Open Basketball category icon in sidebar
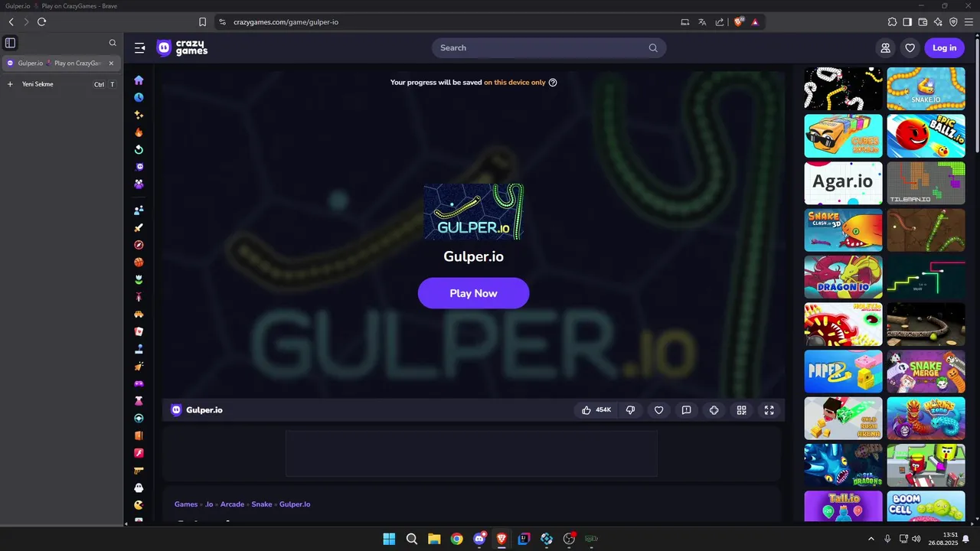The image size is (980, 551). click(x=139, y=262)
